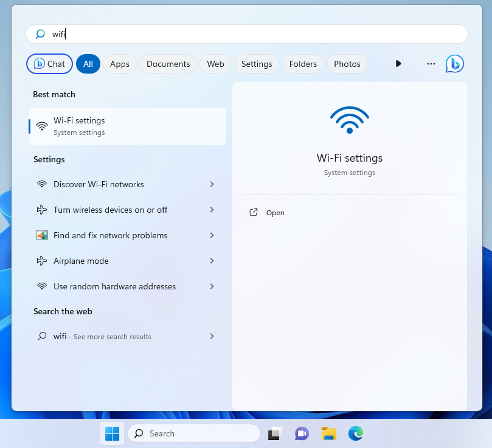Open Bing Chat with the blue Bing icon
This screenshot has width=492, height=448.
coord(454,63)
